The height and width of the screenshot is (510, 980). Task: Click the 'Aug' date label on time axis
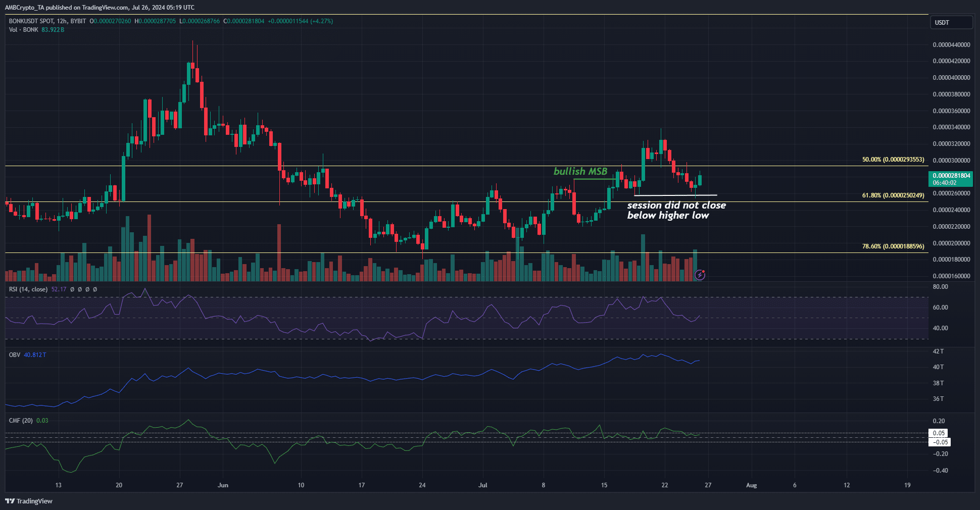(752, 485)
